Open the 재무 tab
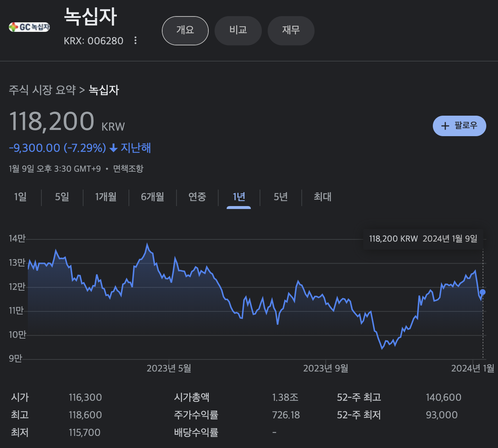 tap(291, 31)
